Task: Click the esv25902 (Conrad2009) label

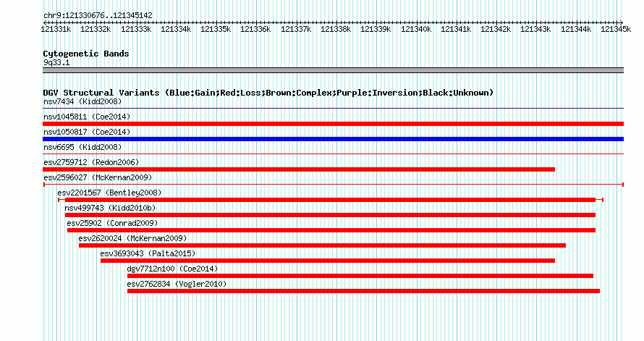Action: click(x=112, y=223)
